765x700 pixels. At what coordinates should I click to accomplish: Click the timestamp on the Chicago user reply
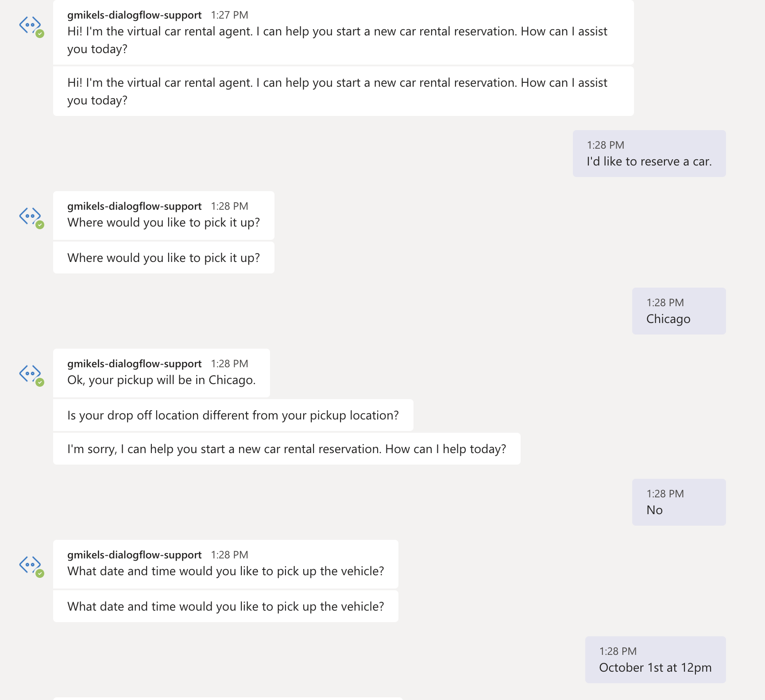665,302
